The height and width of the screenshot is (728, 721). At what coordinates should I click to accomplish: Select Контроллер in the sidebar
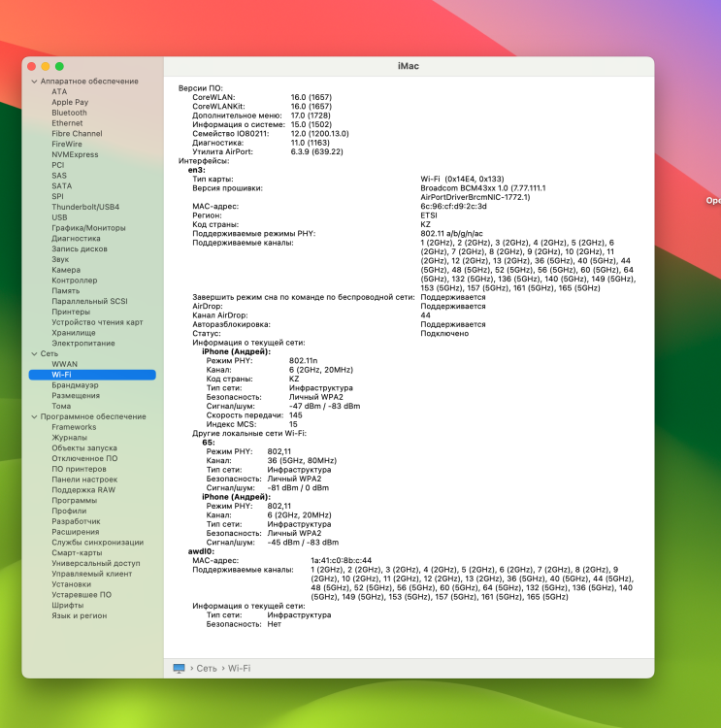coord(75,281)
